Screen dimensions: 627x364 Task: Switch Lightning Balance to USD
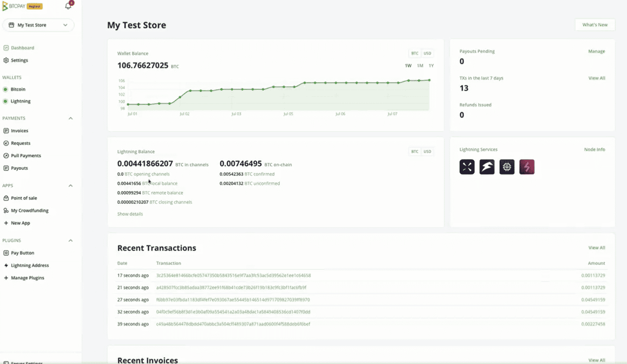(x=427, y=152)
